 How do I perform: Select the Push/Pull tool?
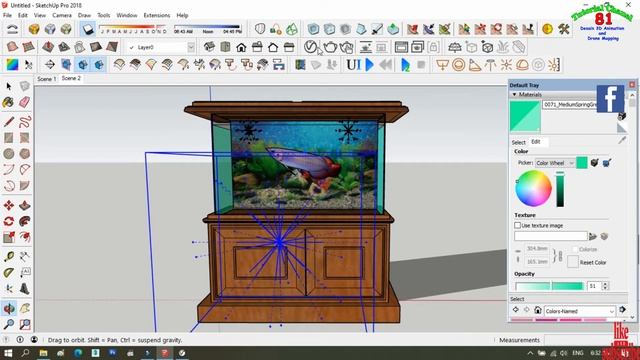click(24, 205)
